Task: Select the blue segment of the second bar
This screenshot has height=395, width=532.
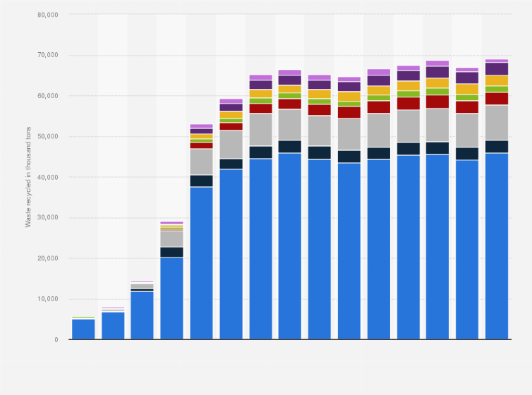Action: [x=113, y=326]
